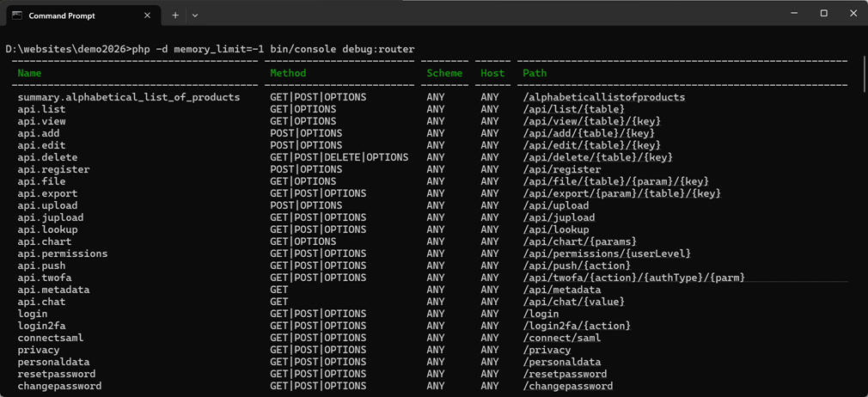Click route name summary.alphabetical_list_of_products
This screenshot has height=397, width=868.
pyautogui.click(x=128, y=97)
